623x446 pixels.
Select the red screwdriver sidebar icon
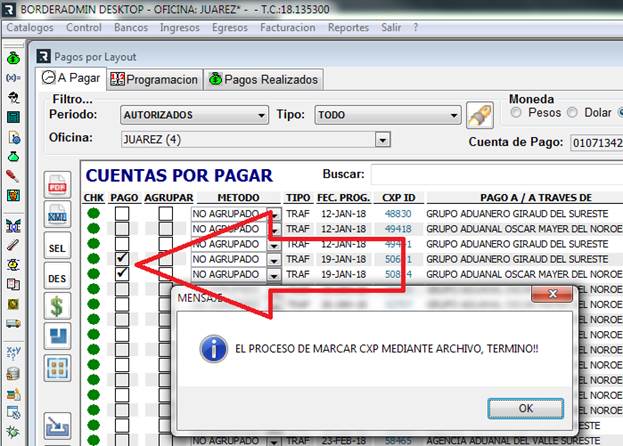[x=13, y=176]
